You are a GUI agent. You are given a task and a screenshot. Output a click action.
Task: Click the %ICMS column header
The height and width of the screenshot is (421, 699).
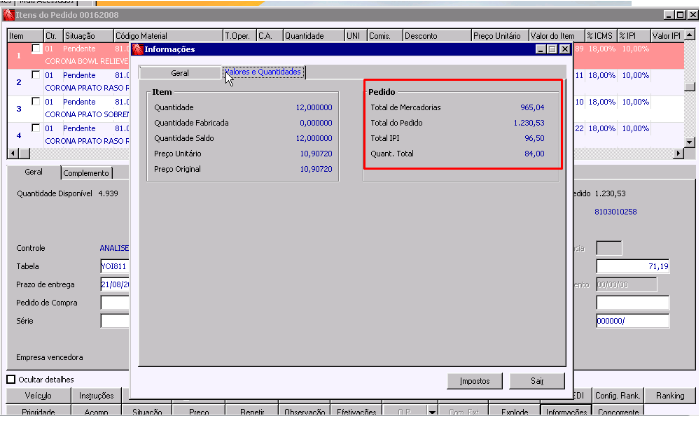[600, 36]
